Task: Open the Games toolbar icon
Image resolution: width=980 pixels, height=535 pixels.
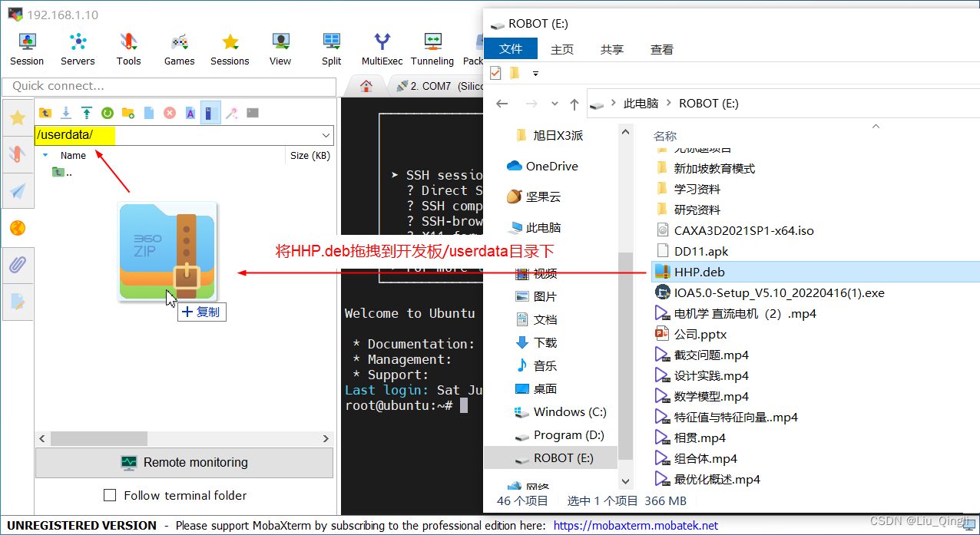Action: pyautogui.click(x=179, y=49)
